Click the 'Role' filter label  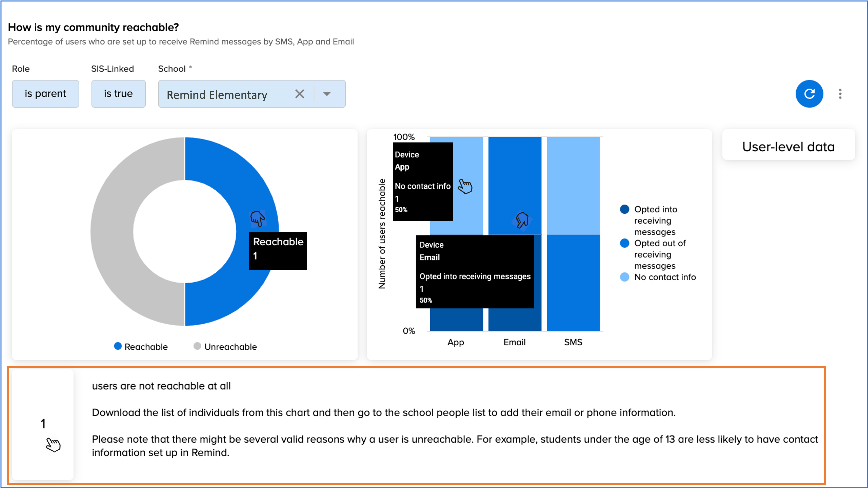[21, 69]
